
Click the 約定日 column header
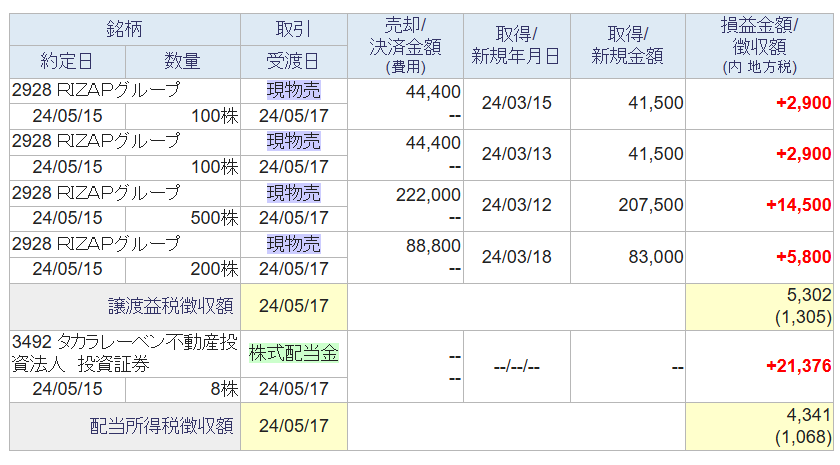pos(68,62)
